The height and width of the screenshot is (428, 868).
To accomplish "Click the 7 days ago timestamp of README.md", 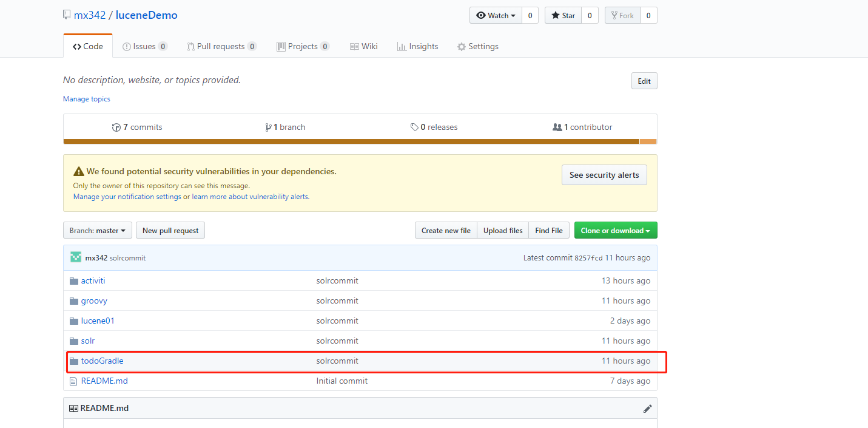I will 630,381.
